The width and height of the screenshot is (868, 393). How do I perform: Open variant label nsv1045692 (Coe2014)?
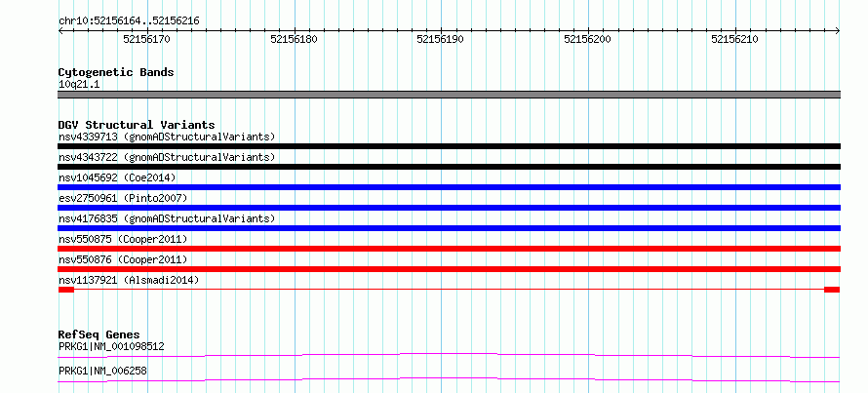117,177
